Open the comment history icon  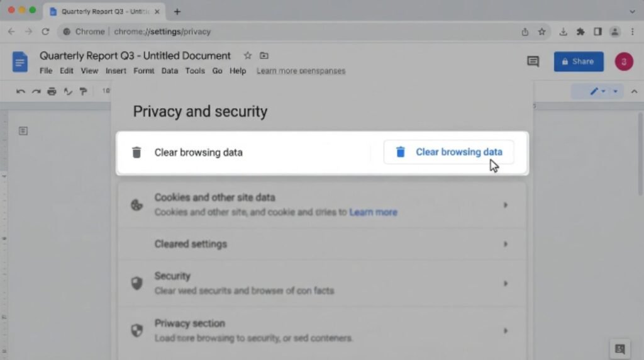(x=533, y=62)
